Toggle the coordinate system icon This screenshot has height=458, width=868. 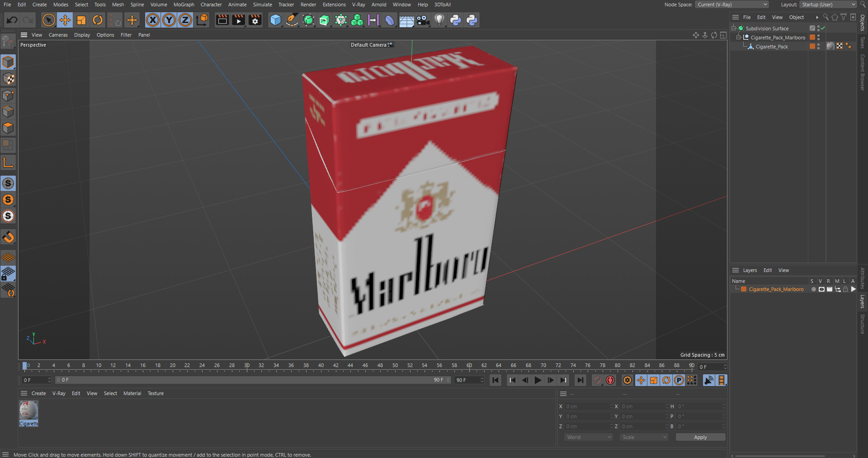(x=203, y=20)
